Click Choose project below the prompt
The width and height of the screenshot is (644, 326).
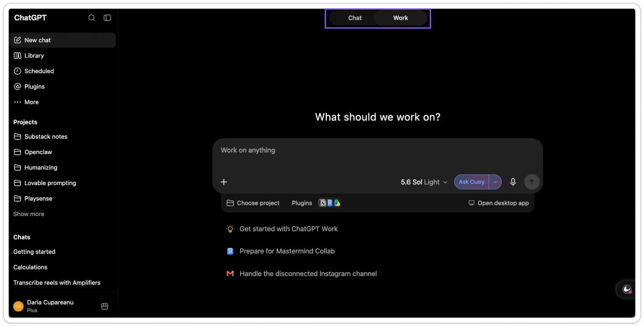253,203
